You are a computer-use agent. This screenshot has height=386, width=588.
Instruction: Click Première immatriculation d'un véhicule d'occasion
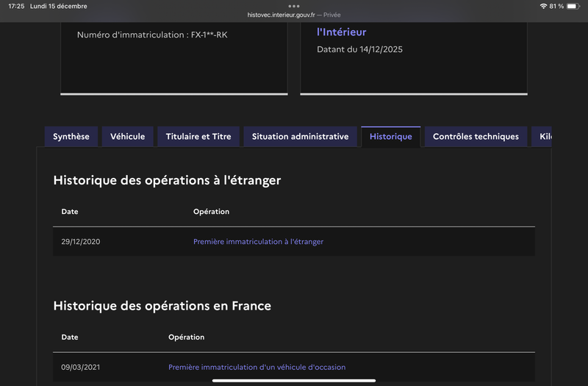[257, 367]
